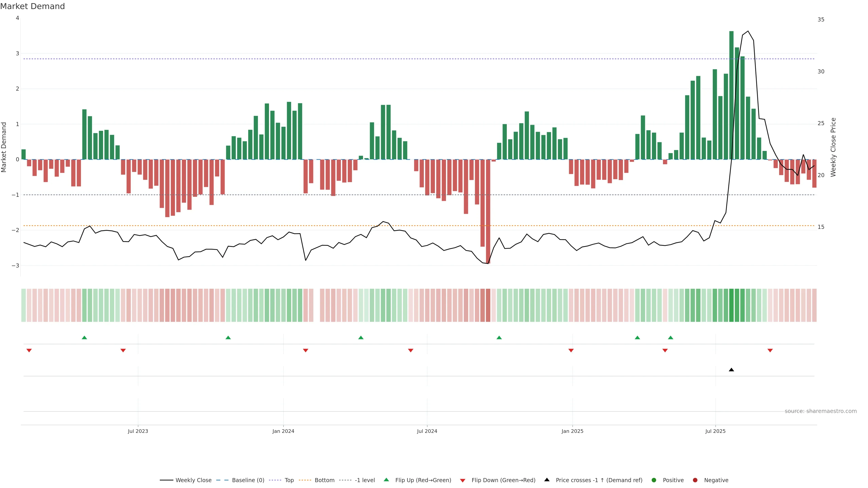This screenshot has height=488, width=868.
Task: Click the last red flip-down marker after Jul 2025
Action: (x=770, y=351)
